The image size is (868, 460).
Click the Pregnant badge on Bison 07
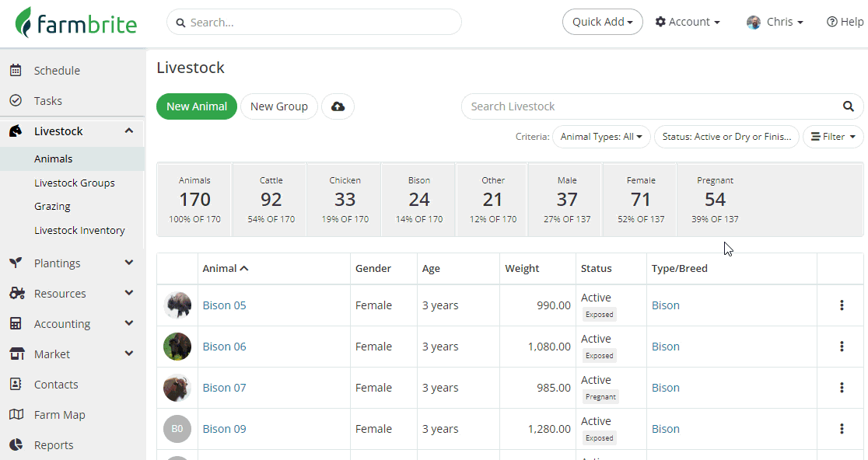point(600,396)
